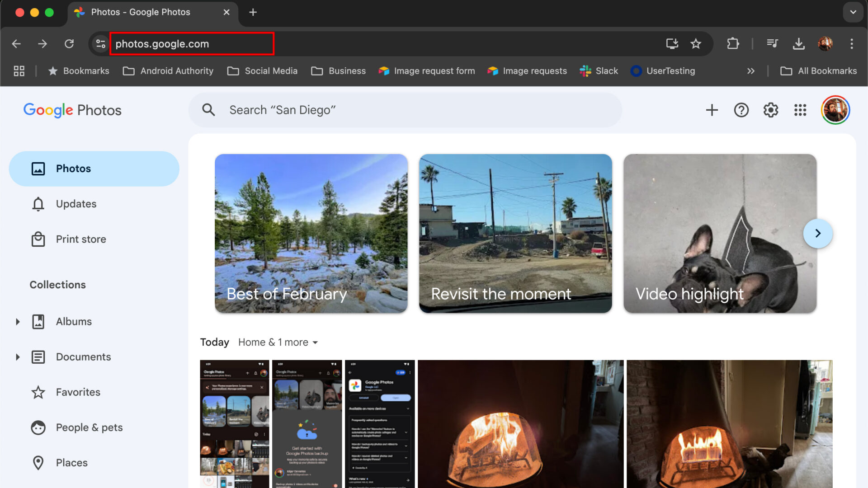Open the Google apps grid launcher
The height and width of the screenshot is (488, 868).
point(800,110)
